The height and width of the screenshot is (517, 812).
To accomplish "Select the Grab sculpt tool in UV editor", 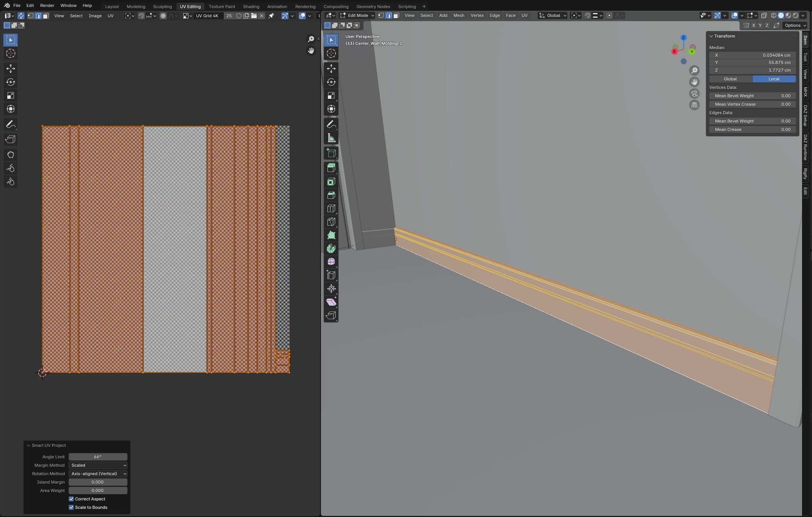I will 11,155.
